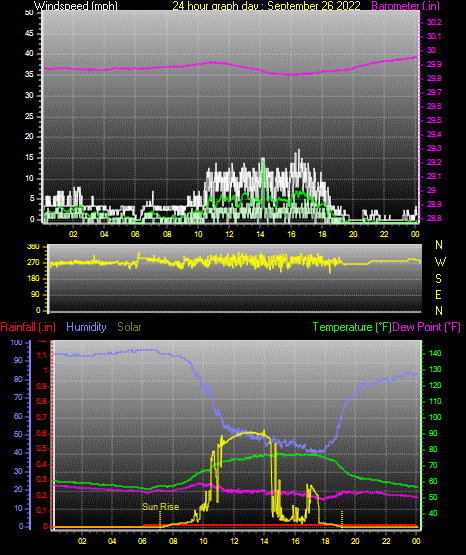Screen dimensions: 466x555
Task: Click the W compass direction letter
Action: (440, 262)
